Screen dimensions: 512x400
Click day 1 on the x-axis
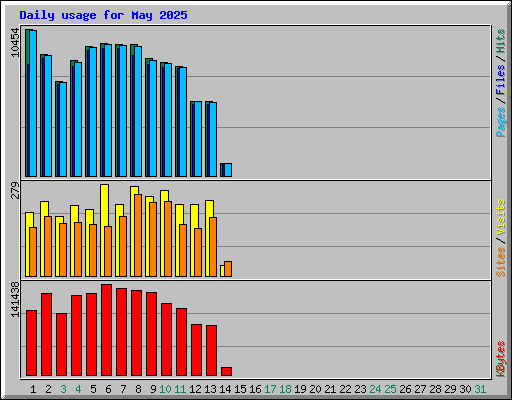pos(33,389)
